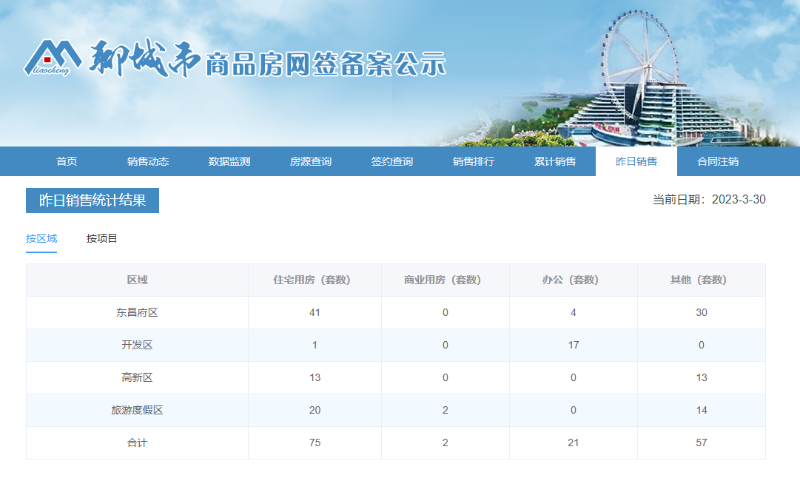Switch to the 按区域 tab
The width and height of the screenshot is (800, 478).
[41, 239]
